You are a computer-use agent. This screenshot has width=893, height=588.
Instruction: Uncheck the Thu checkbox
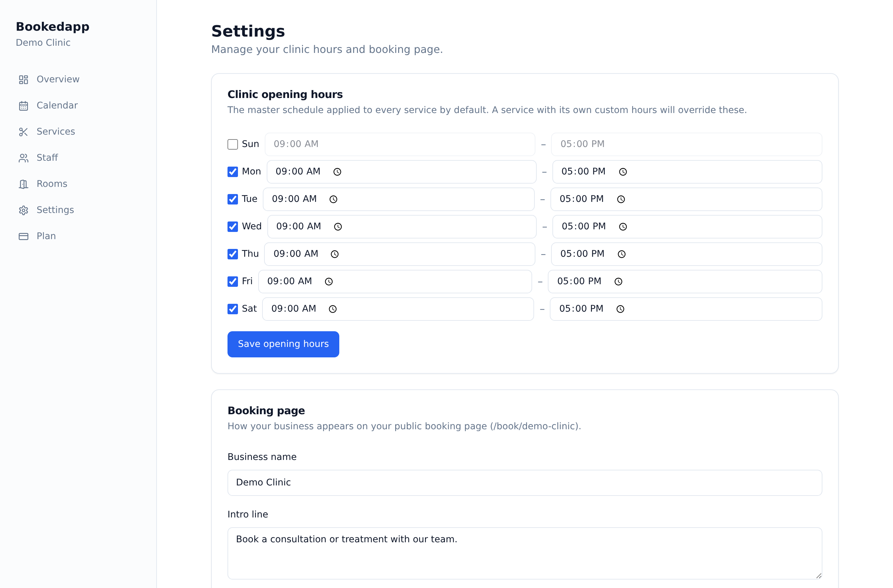[x=233, y=254]
